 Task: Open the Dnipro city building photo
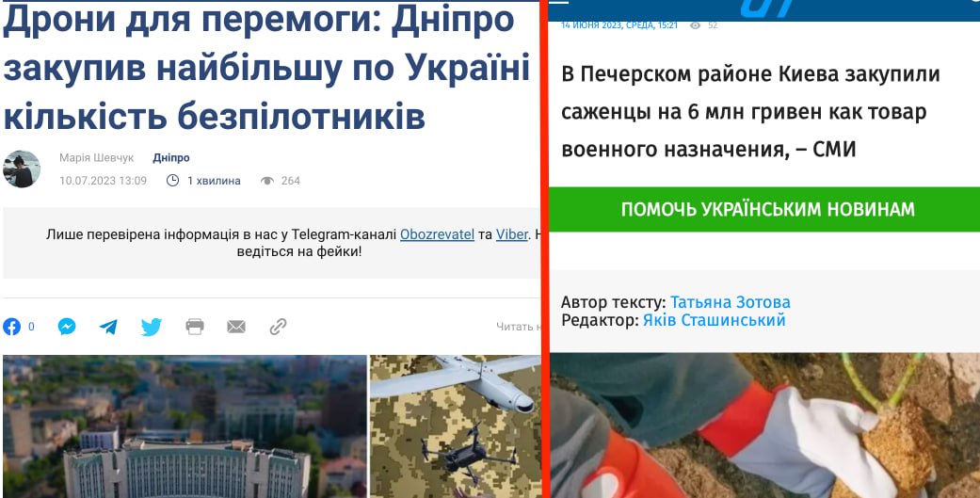(185, 426)
